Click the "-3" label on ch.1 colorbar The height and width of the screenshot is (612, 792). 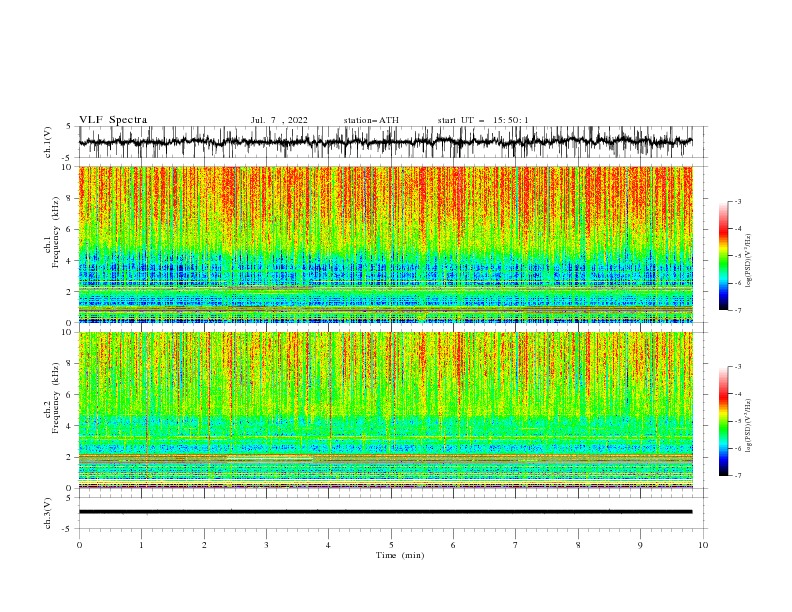coord(738,201)
